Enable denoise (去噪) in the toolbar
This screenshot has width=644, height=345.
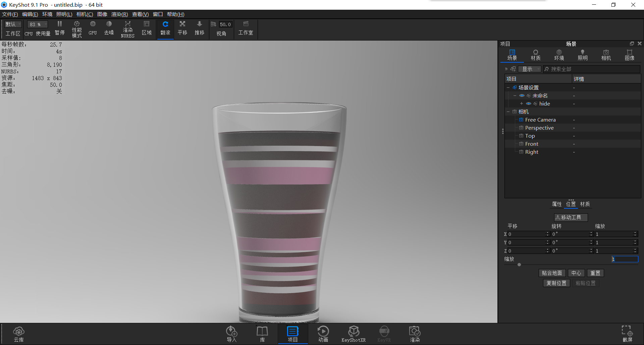coord(109,28)
